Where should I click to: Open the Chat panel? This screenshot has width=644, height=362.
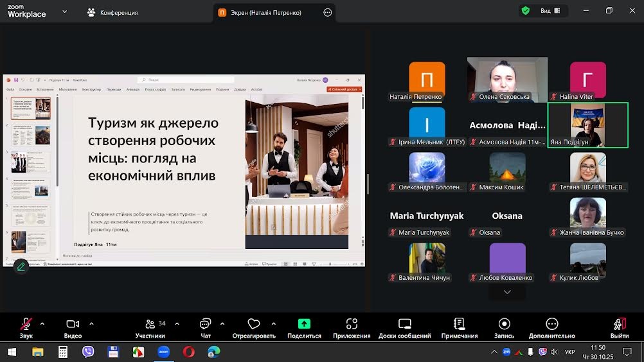[x=205, y=324]
